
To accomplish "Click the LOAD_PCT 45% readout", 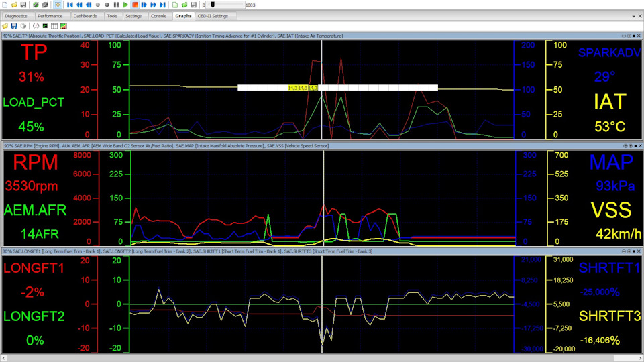I will pos(32,127).
